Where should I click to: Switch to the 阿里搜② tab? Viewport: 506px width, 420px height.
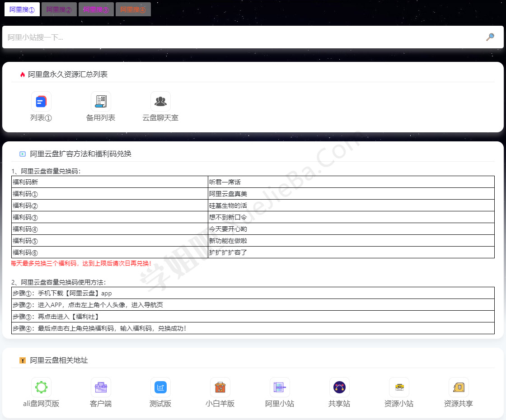click(x=59, y=9)
